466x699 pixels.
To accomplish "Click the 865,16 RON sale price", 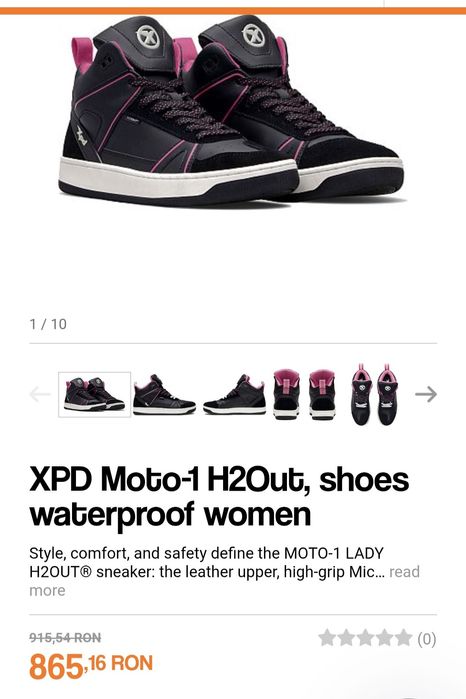I will [x=91, y=666].
